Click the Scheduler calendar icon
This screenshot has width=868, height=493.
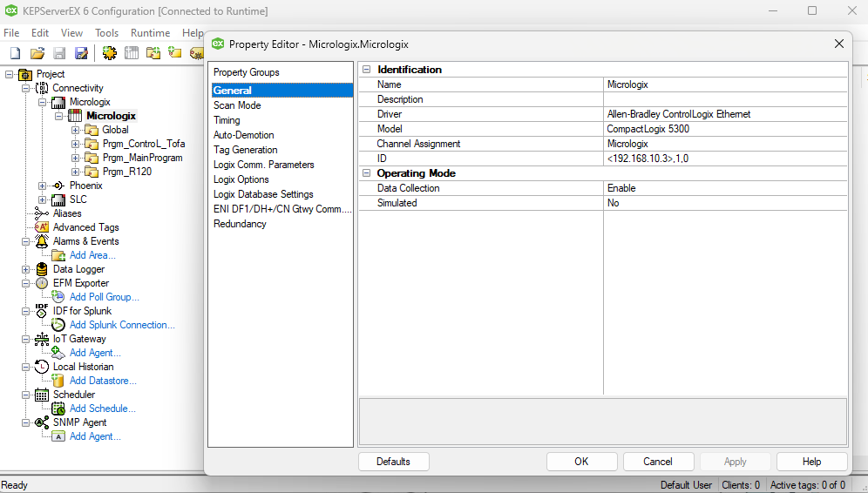click(x=42, y=395)
